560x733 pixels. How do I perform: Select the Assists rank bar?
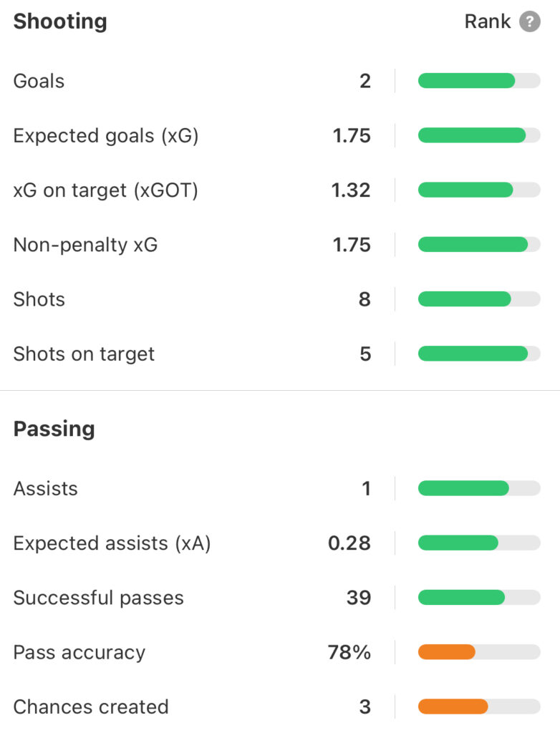[x=479, y=488]
